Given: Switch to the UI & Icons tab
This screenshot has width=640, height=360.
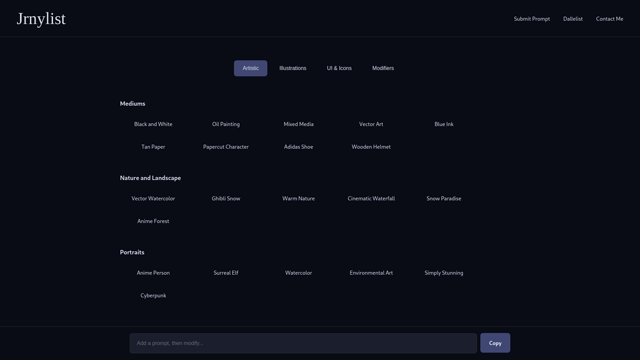Looking at the screenshot, I should click(339, 68).
